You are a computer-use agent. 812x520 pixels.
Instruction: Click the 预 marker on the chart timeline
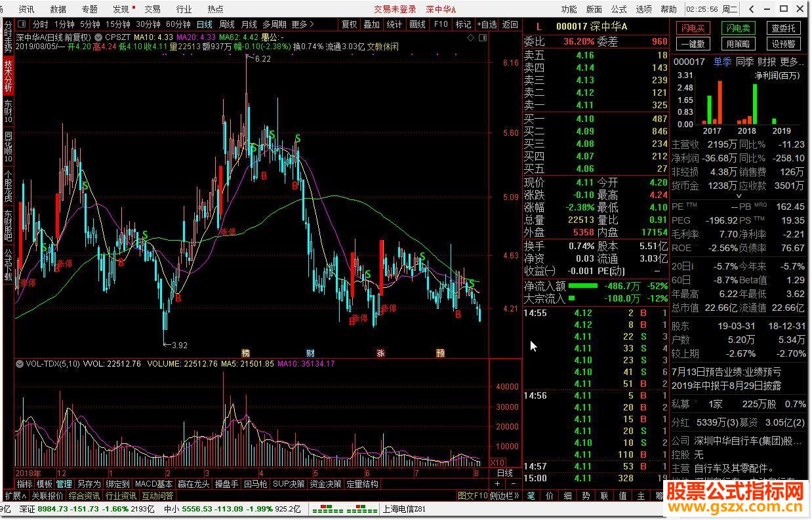click(x=441, y=352)
